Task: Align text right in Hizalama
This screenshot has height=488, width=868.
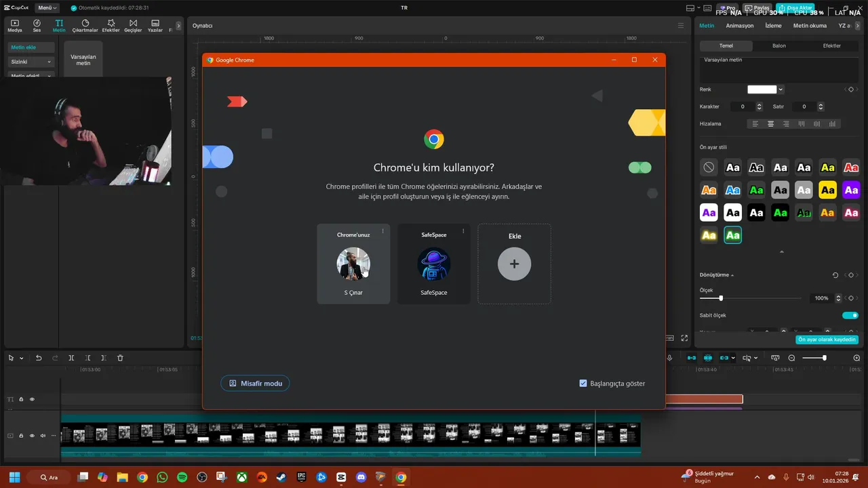Action: [x=786, y=124]
